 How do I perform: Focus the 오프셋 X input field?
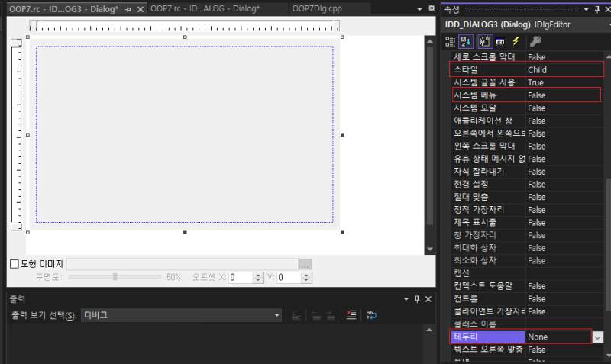point(241,277)
